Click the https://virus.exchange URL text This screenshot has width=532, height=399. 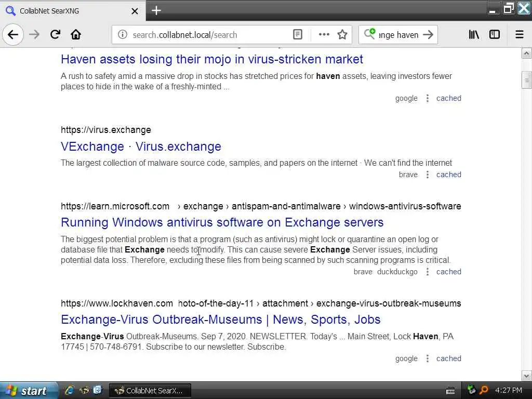click(106, 130)
